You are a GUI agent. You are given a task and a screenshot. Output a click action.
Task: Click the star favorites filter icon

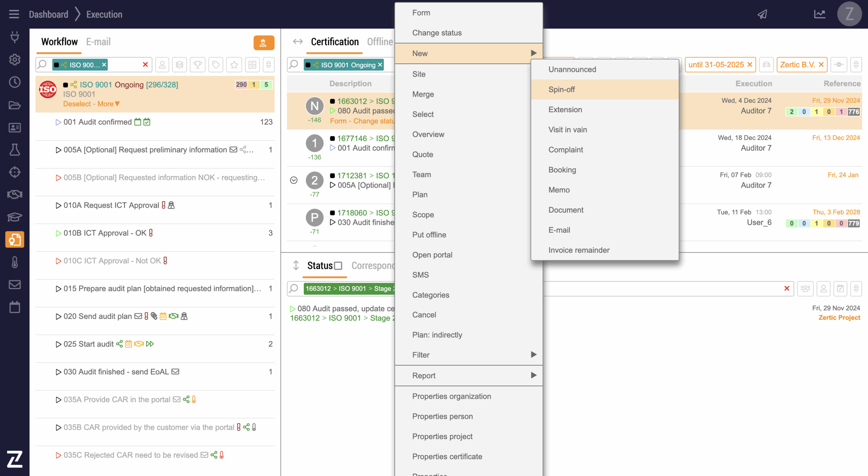tap(234, 65)
